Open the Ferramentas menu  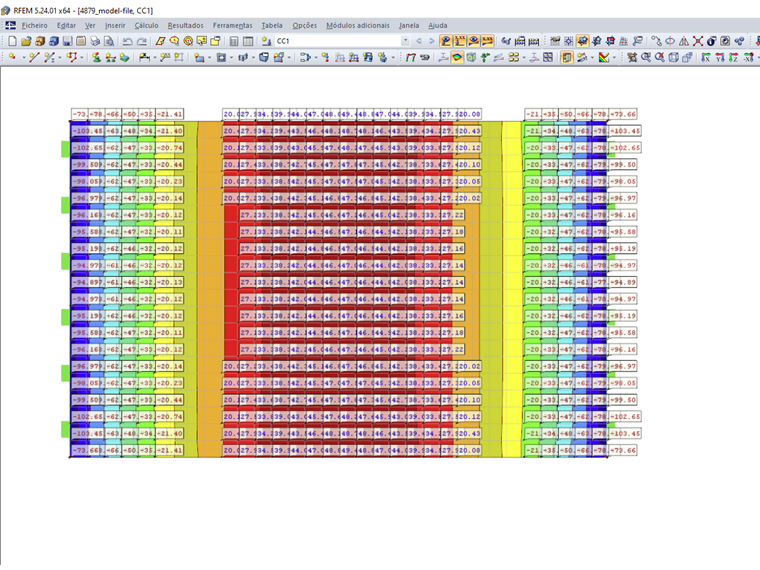click(233, 25)
